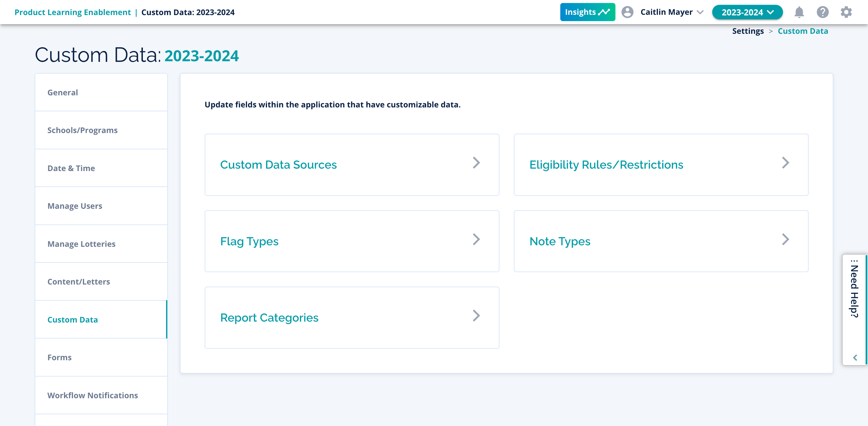Viewport: 868px width, 426px height.
Task: Click the settings gear icon
Action: (846, 12)
